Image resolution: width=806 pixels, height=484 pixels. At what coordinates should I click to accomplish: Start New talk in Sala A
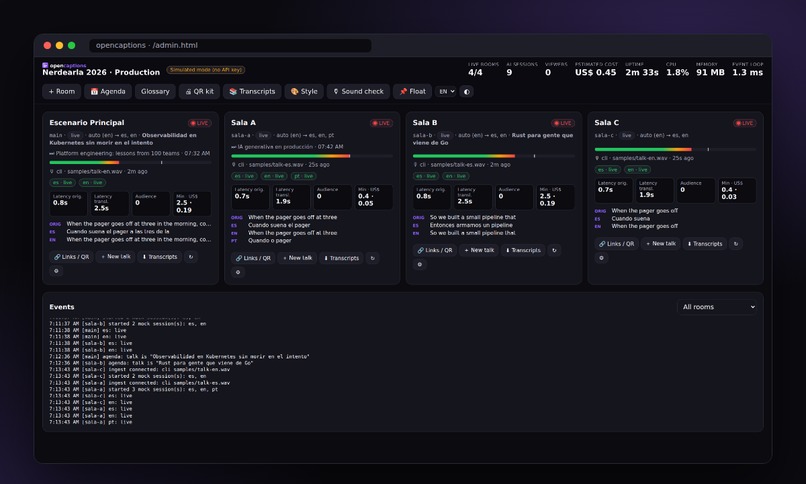(298, 258)
